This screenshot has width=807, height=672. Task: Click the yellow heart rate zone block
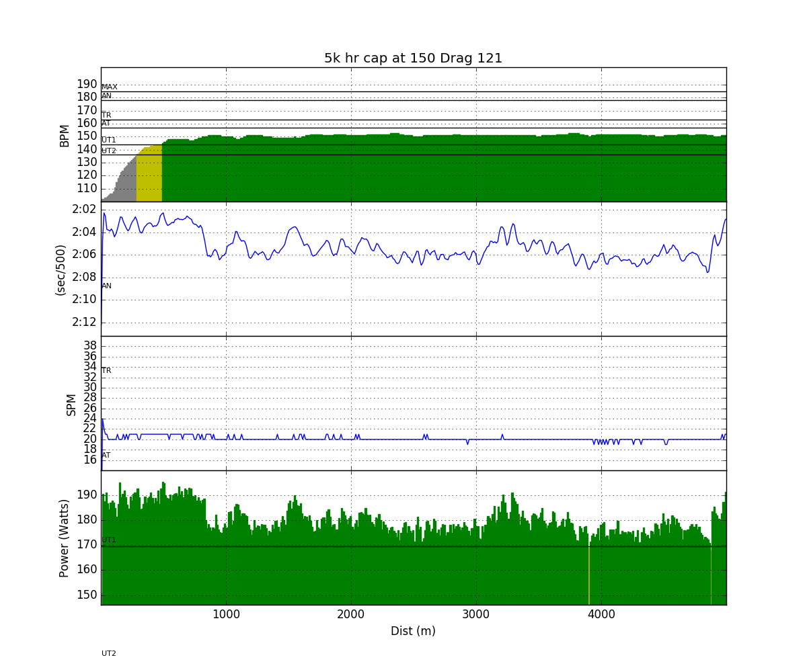coord(149,175)
